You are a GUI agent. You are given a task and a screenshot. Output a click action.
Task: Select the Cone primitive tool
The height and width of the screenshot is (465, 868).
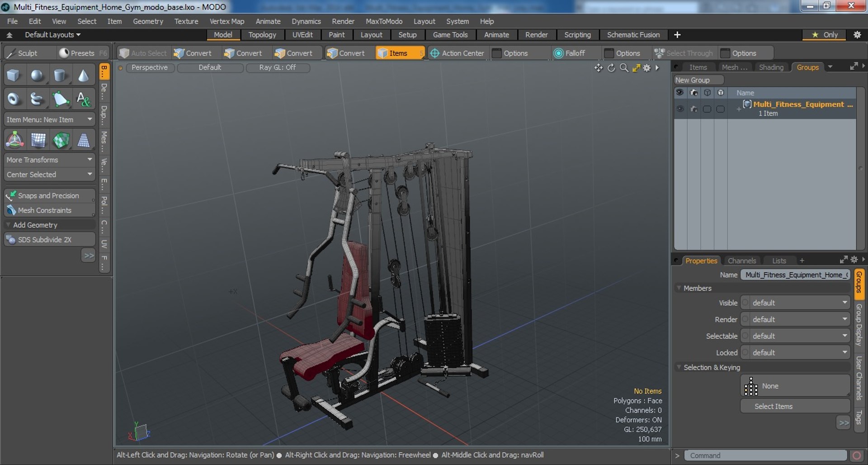coord(83,76)
